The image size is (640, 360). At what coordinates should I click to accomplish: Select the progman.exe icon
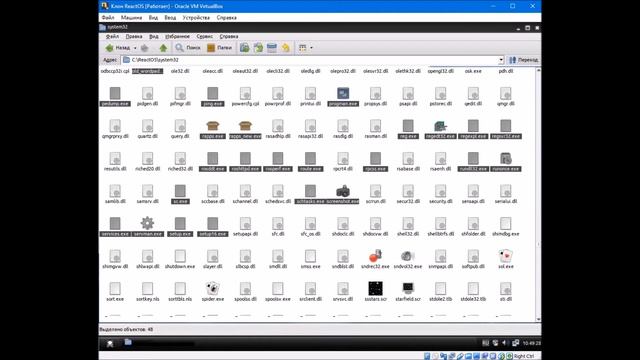pos(343,93)
